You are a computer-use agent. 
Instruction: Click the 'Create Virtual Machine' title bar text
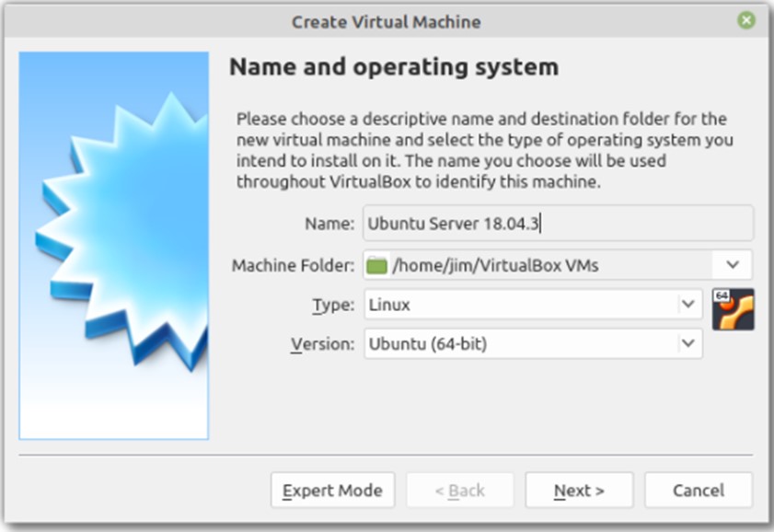(386, 22)
